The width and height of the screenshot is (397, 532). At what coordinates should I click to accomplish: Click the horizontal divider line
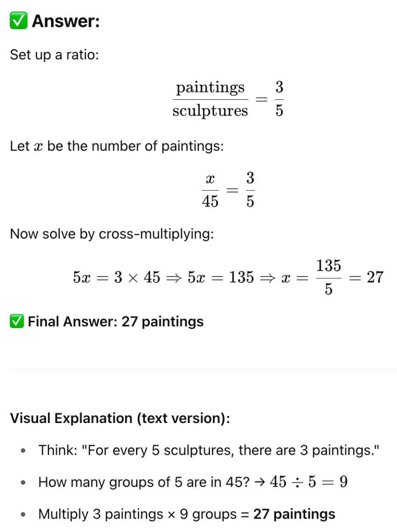(203, 369)
